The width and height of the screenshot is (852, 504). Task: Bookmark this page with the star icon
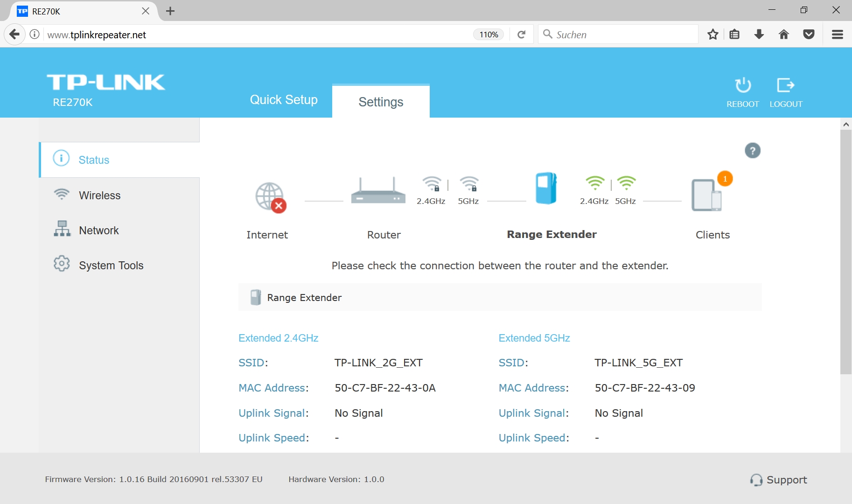712,35
